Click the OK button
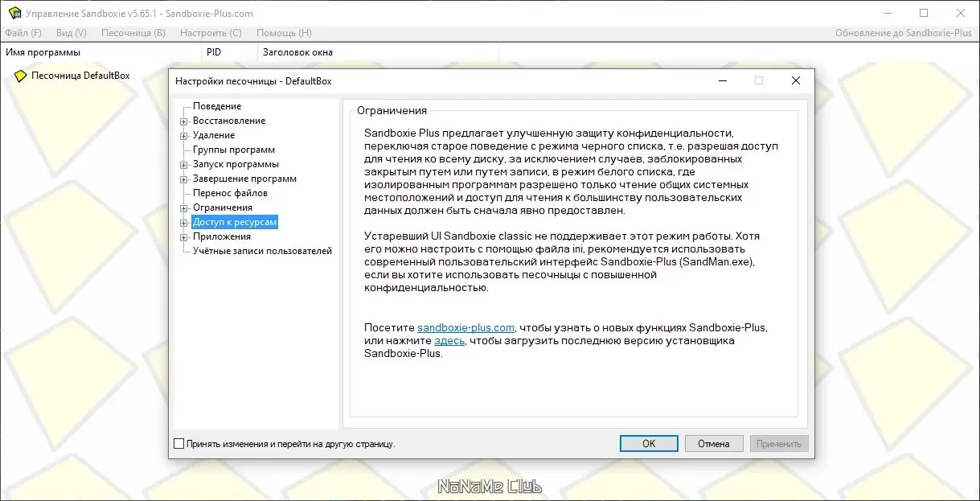The width and height of the screenshot is (980, 501). (649, 444)
